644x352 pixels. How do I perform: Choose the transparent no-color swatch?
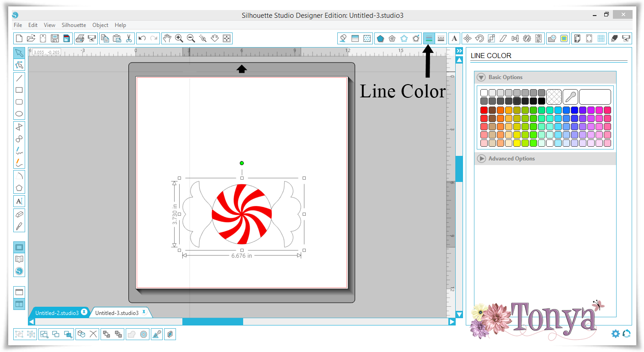(554, 97)
